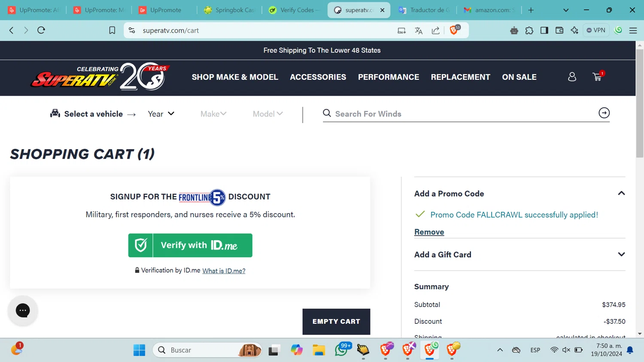
Task: Open the Performance menu
Action: [x=389, y=77]
